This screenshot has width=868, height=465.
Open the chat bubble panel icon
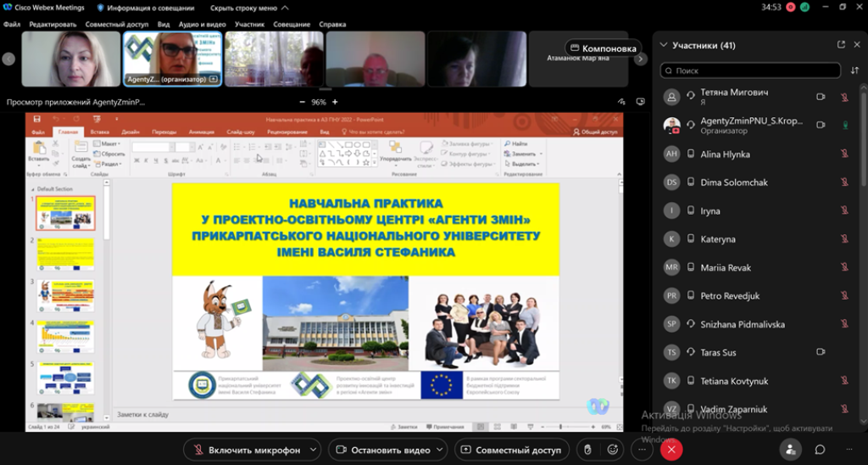[x=820, y=450]
